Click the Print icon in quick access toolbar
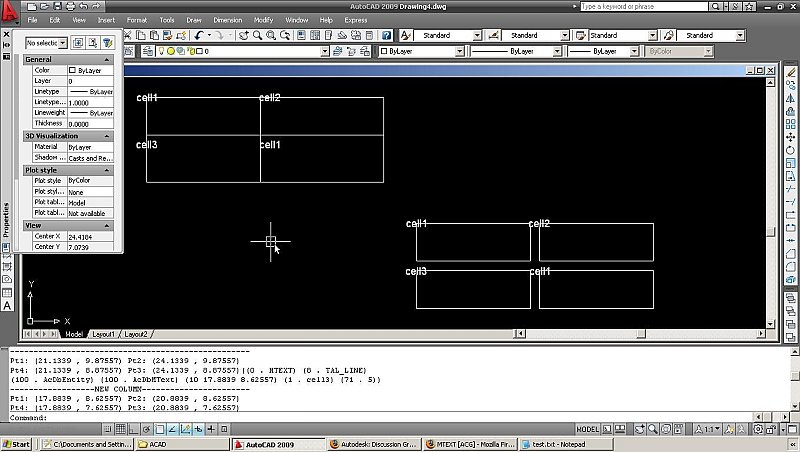800x452 pixels. [x=70, y=5]
